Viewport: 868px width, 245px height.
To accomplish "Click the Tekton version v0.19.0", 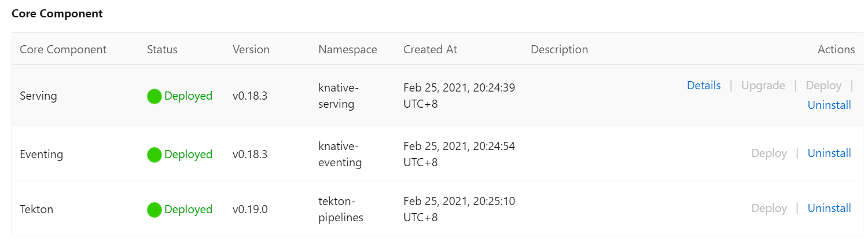I will coord(250,210).
